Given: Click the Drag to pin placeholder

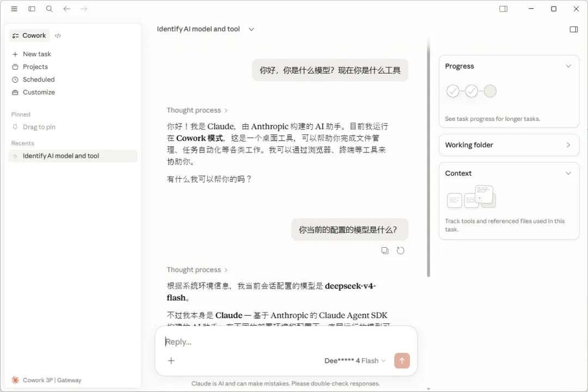Looking at the screenshot, I should [39, 127].
